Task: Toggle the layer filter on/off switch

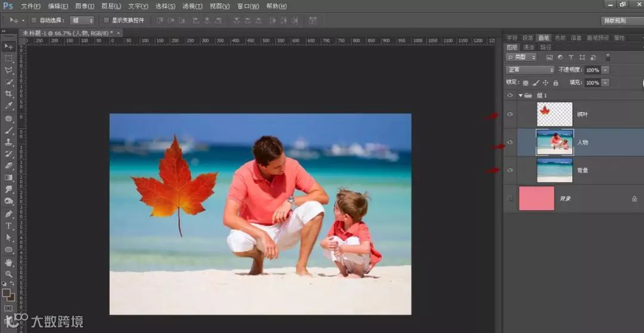Action: click(x=608, y=57)
